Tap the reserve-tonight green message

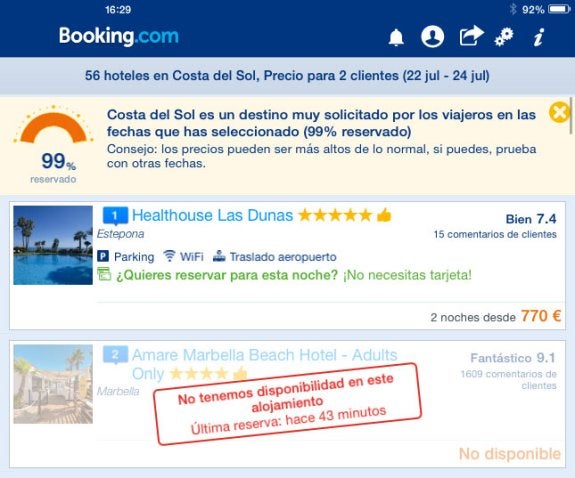284,275
